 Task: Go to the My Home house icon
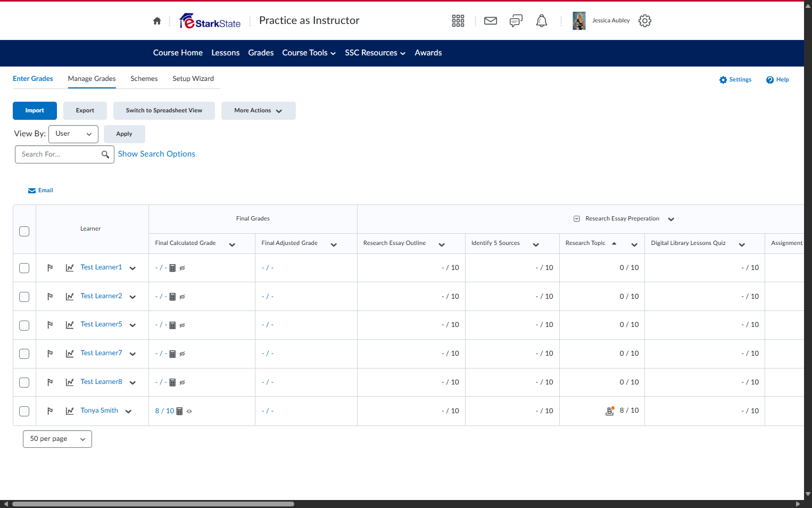click(157, 21)
